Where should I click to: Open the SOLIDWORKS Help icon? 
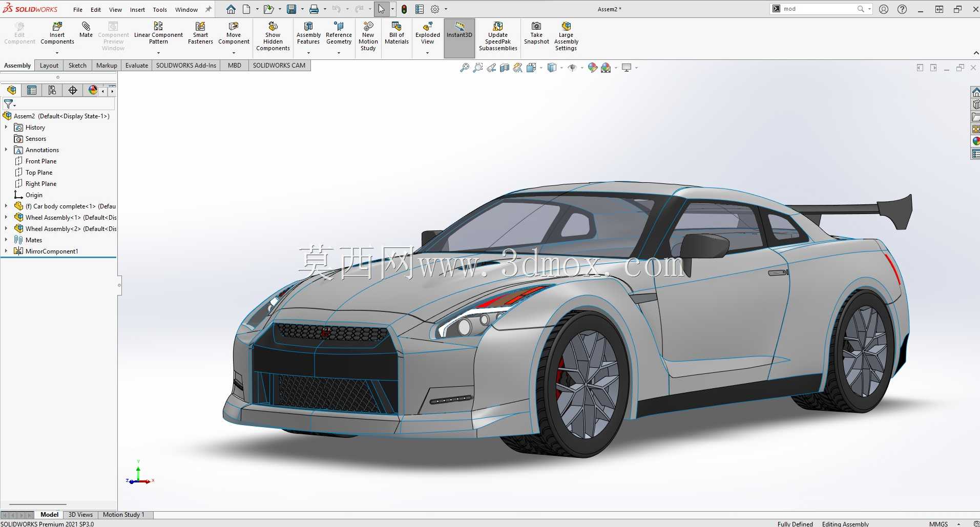tap(902, 9)
